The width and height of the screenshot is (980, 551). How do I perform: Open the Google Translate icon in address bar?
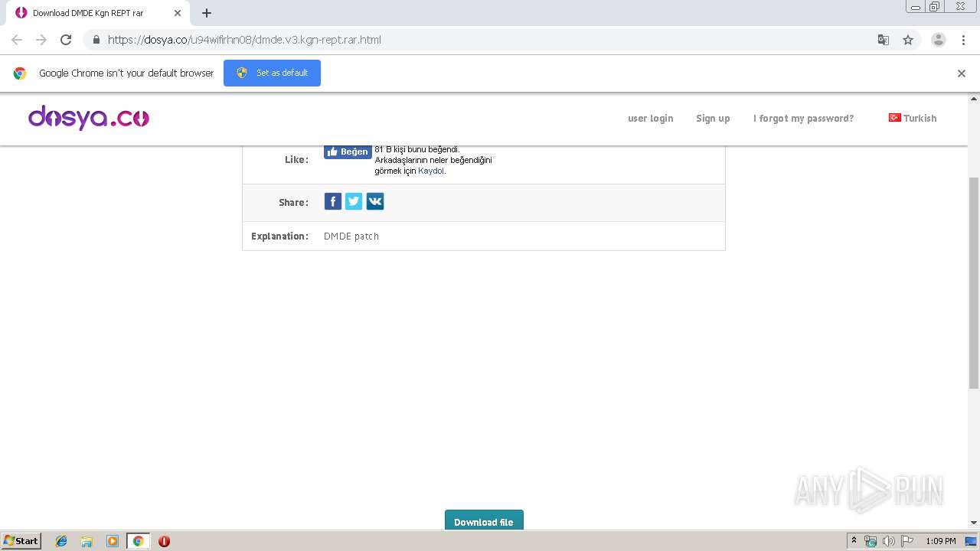[883, 40]
